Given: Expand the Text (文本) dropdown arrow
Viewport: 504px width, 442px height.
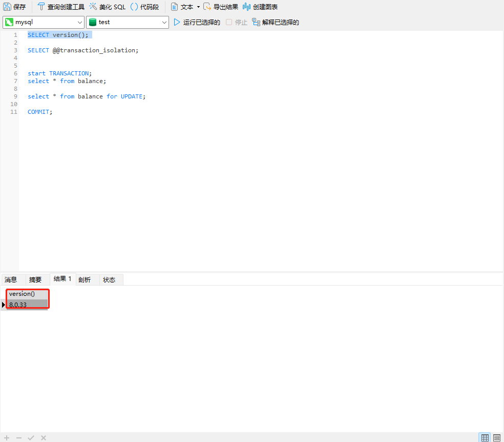Looking at the screenshot, I should (x=198, y=7).
